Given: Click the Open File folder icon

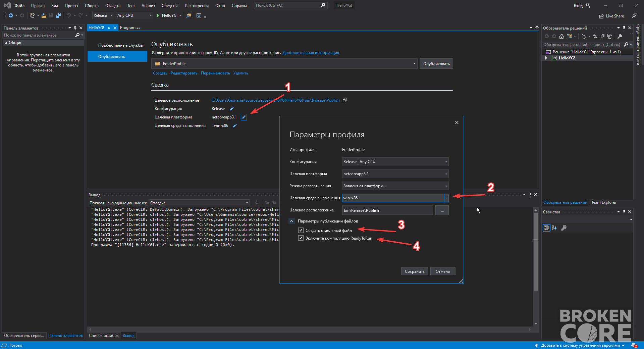Looking at the screenshot, I should click(44, 15).
